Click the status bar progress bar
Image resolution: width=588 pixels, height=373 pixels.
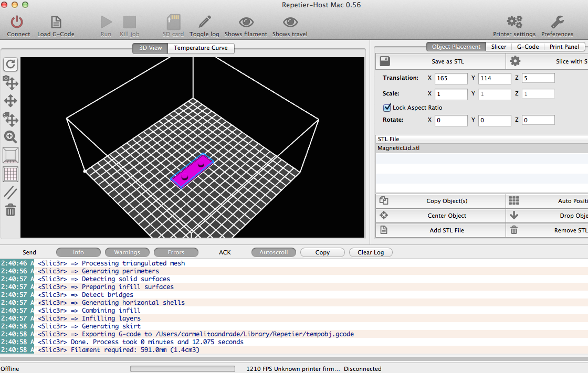click(x=183, y=369)
